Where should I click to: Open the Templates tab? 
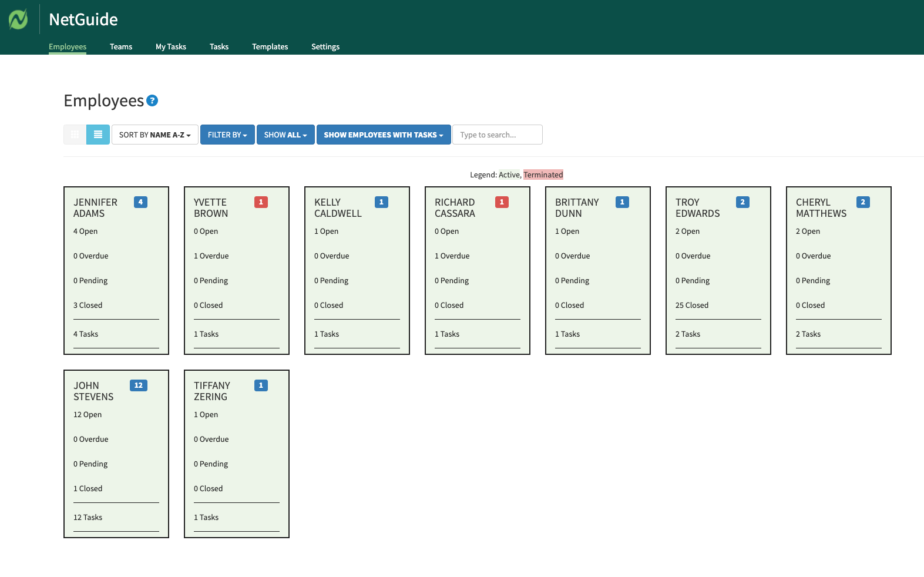coord(270,47)
